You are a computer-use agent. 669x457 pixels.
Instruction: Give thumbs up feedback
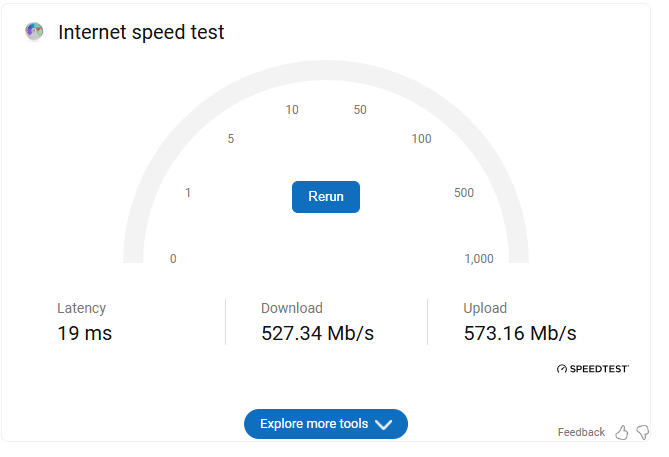[622, 432]
